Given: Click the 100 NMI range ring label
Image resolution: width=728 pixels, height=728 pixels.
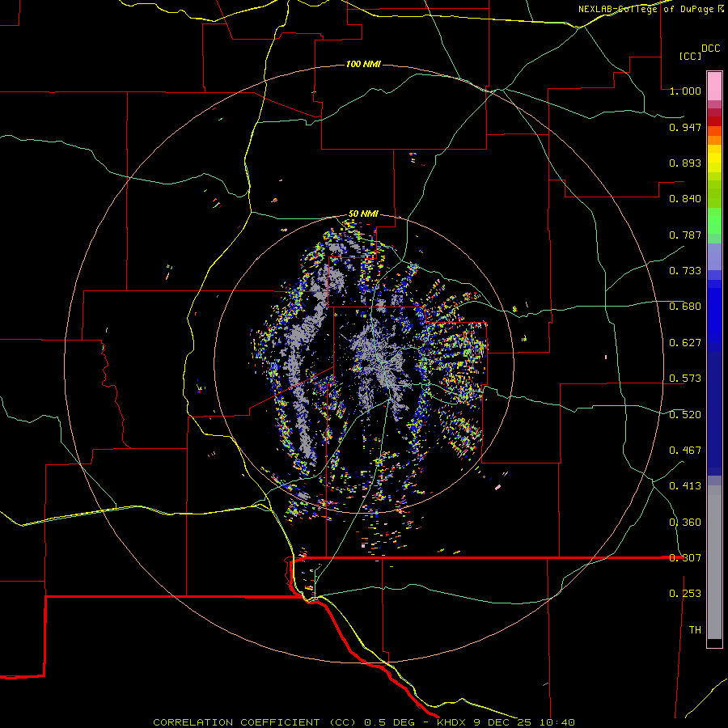Looking at the screenshot, I should click(363, 64).
